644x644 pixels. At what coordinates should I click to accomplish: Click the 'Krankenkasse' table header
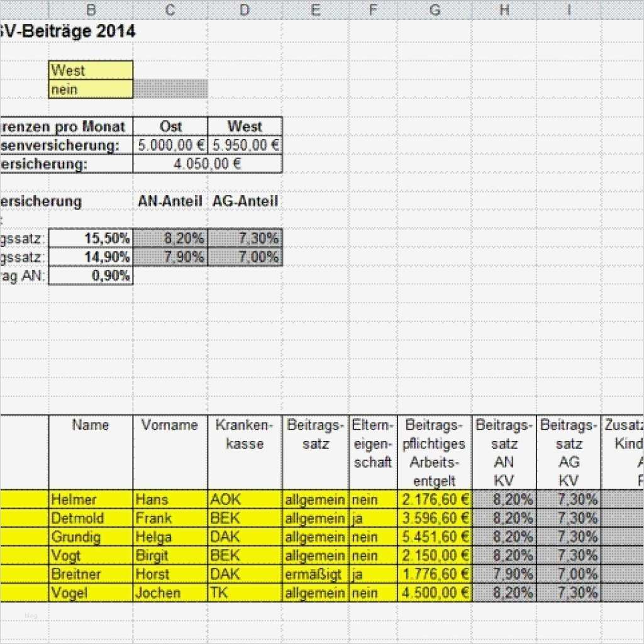245,452
